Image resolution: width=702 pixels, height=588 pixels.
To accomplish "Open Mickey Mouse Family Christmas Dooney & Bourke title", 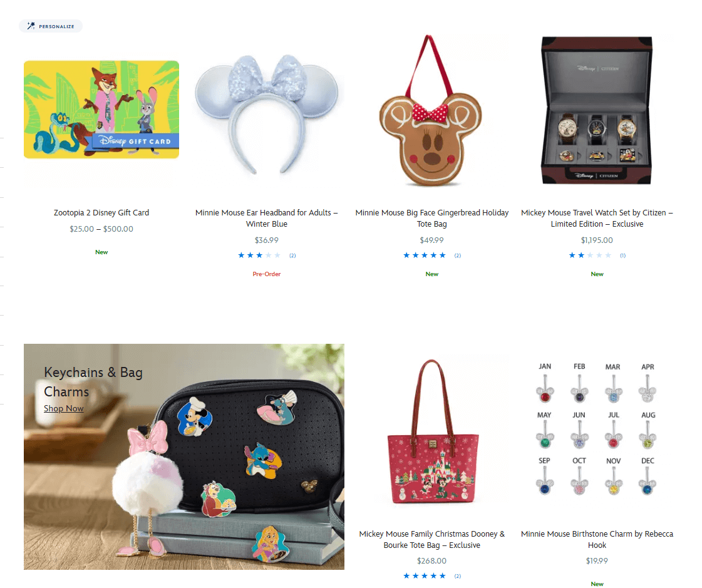I will tap(432, 540).
